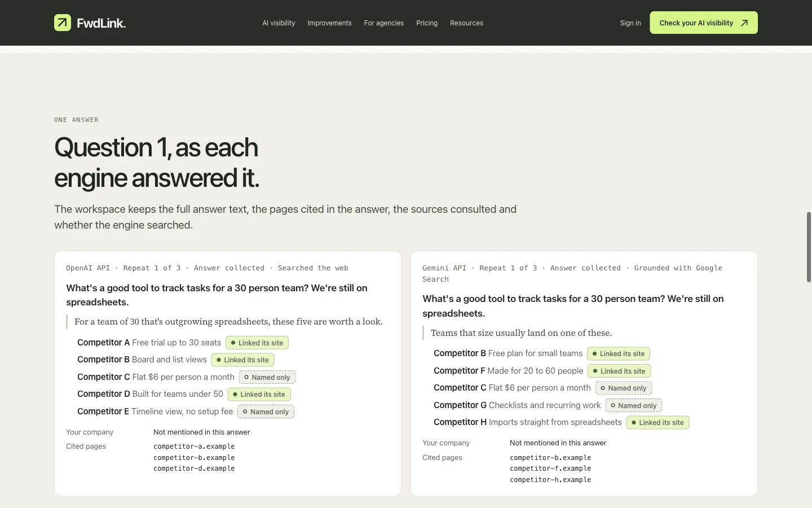Click Competitor C's Named only badge in Gemini card
The height and width of the screenshot is (508, 812).
[x=624, y=388]
